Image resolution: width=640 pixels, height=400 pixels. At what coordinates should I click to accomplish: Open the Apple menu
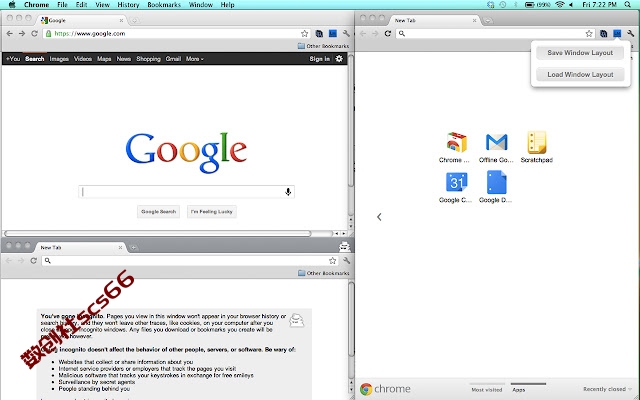(12, 5)
